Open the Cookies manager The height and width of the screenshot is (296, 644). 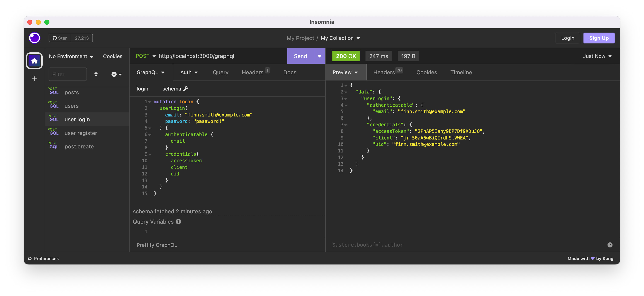(113, 56)
